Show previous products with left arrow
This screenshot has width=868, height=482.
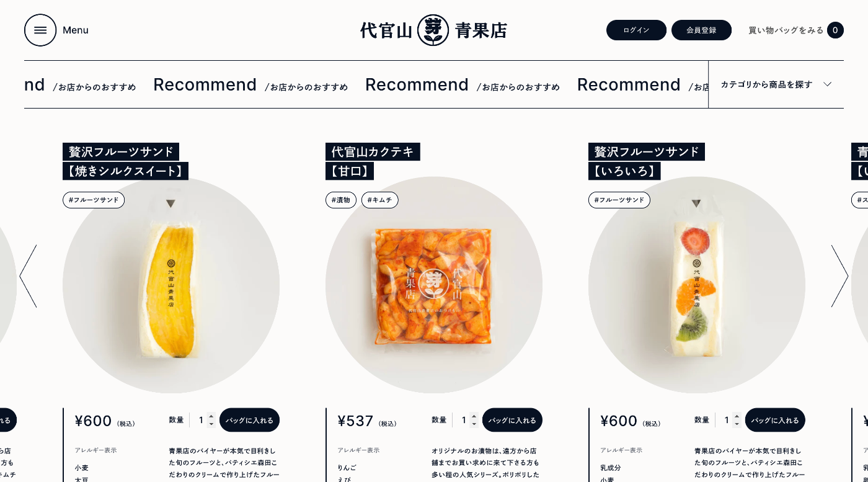coord(28,276)
